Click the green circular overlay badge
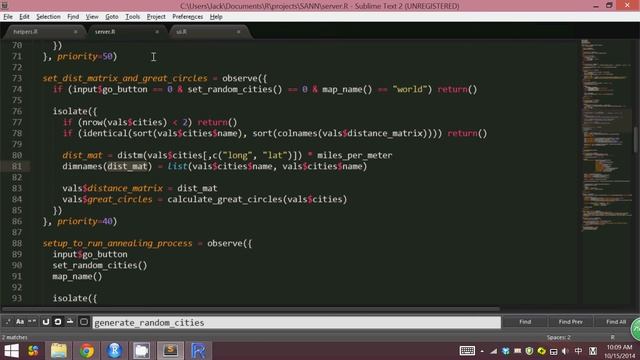 pyautogui.click(x=635, y=329)
